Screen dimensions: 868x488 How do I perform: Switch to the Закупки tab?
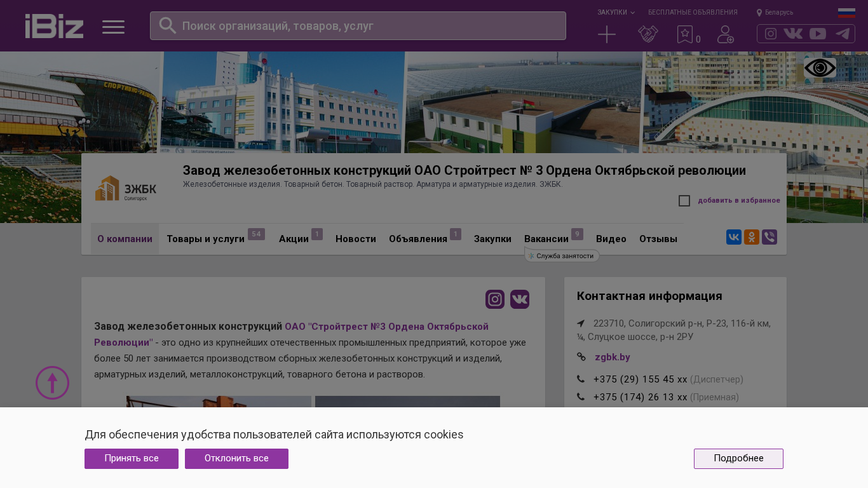click(492, 239)
